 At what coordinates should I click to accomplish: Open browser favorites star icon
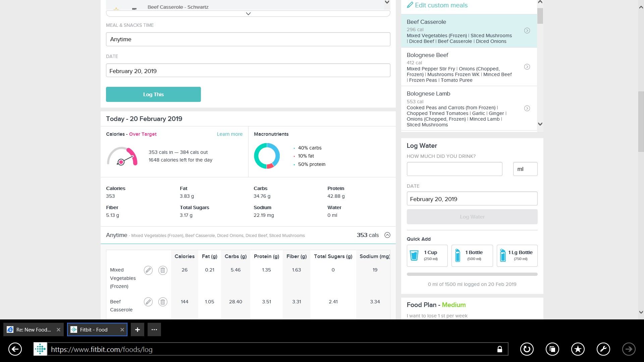[578, 349]
